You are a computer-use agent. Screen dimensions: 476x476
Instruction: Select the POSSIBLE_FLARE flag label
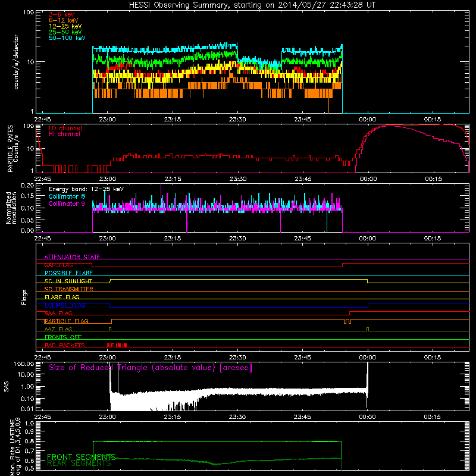[x=68, y=273]
